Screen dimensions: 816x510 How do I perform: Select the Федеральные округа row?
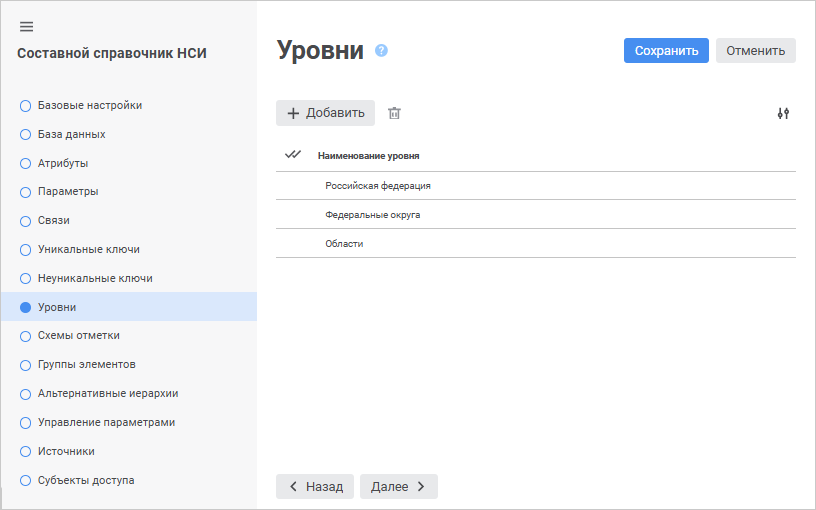click(536, 214)
